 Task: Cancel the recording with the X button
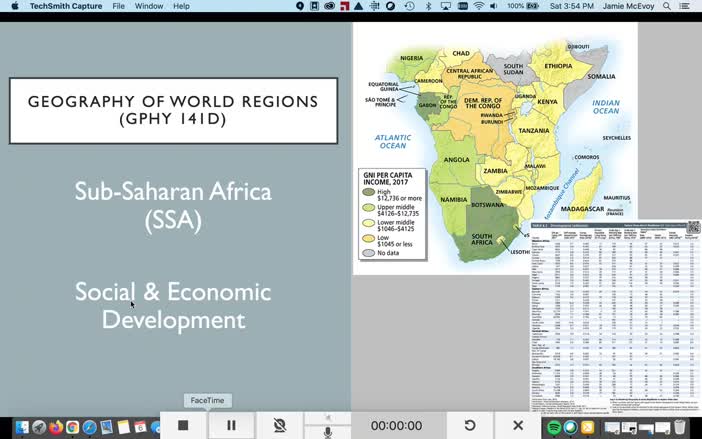pyautogui.click(x=518, y=426)
